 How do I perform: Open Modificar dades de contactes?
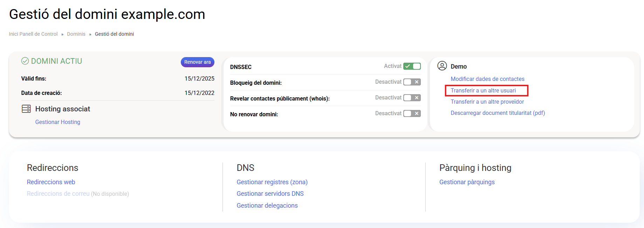(487, 79)
